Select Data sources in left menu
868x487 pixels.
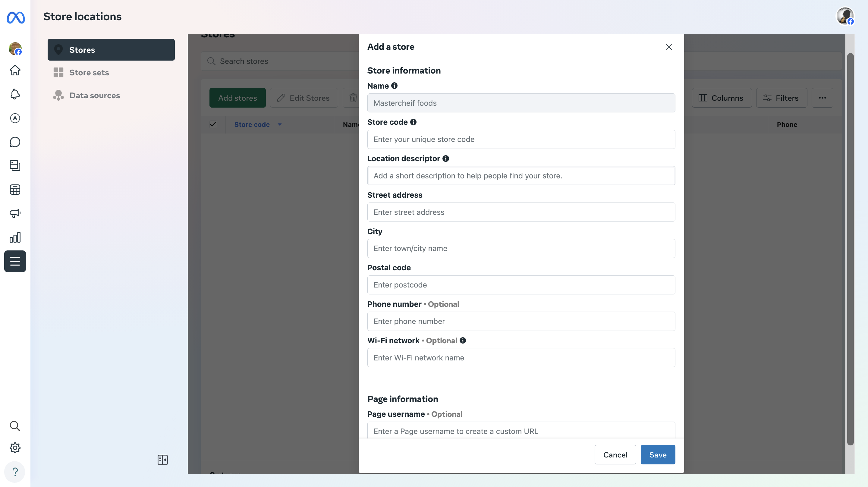click(111, 95)
